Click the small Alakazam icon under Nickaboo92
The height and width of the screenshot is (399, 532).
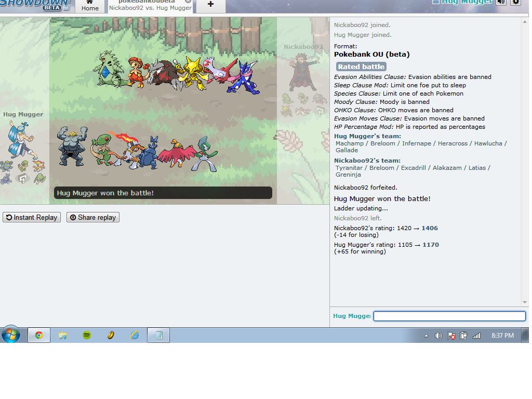(x=287, y=111)
